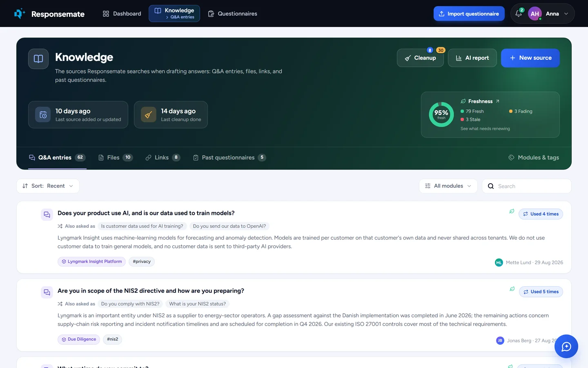Open the Sort: Recent dropdown
The image size is (588, 368).
click(x=48, y=186)
